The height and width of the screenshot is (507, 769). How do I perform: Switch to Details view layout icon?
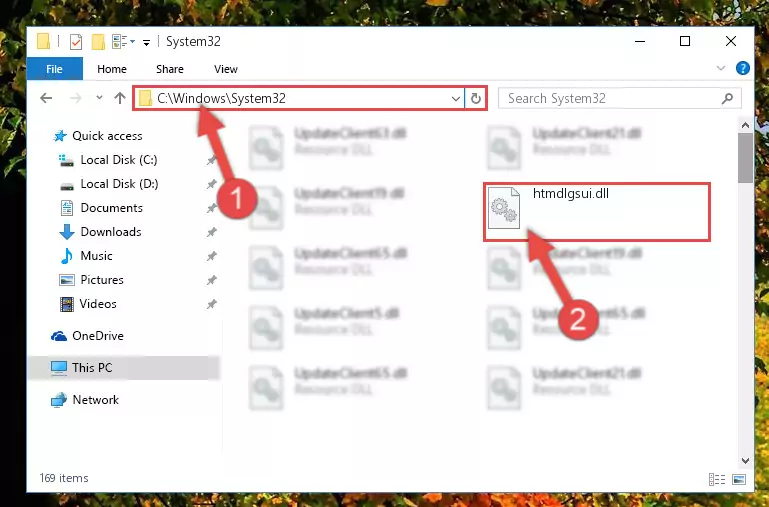pyautogui.click(x=717, y=479)
